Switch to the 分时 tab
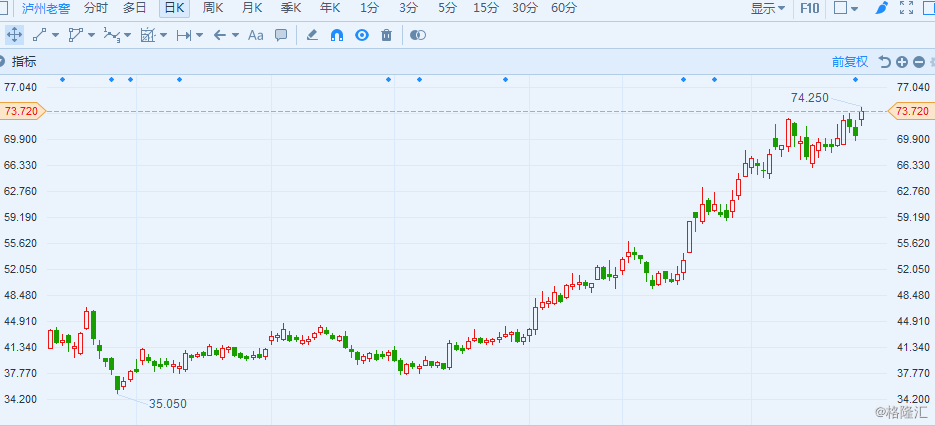 pyautogui.click(x=96, y=8)
